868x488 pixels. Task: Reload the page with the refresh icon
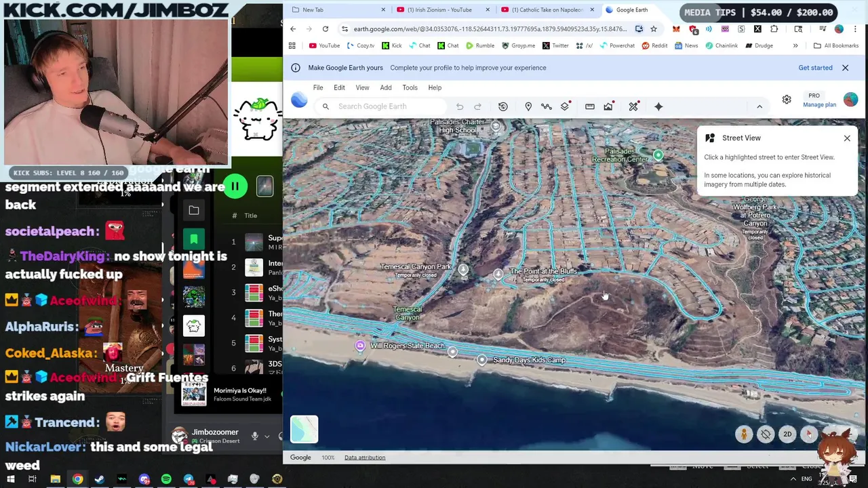click(325, 29)
